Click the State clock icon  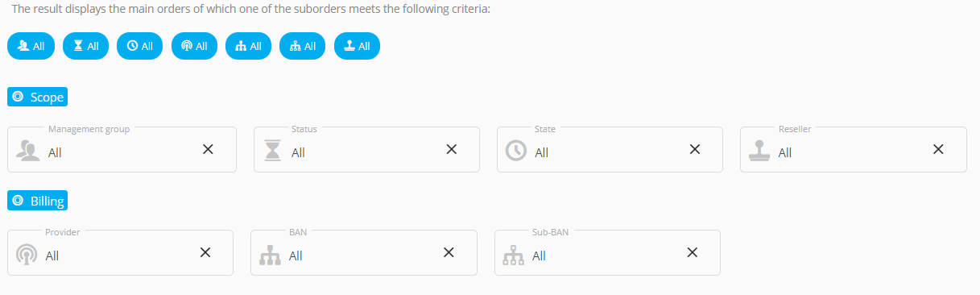(x=516, y=151)
